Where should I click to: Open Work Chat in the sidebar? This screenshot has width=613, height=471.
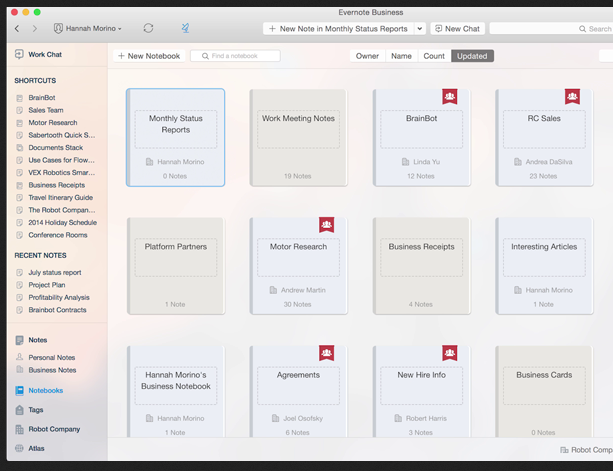44,55
